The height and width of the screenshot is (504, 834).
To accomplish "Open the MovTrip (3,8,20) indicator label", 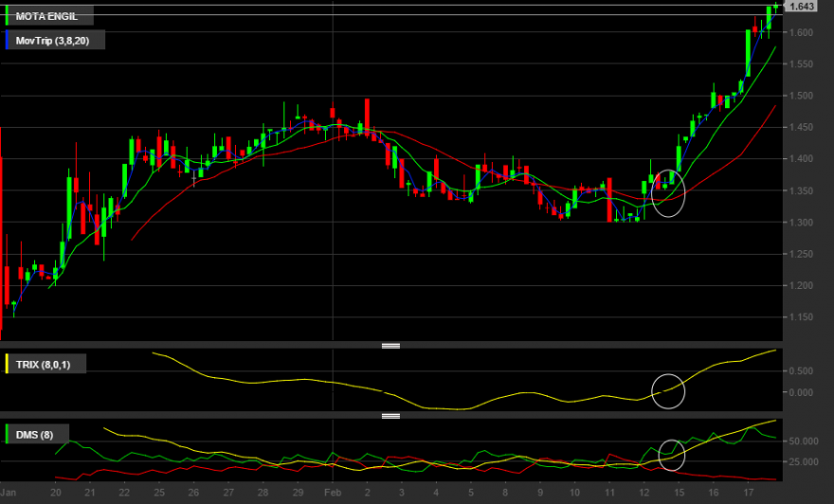I will [53, 41].
